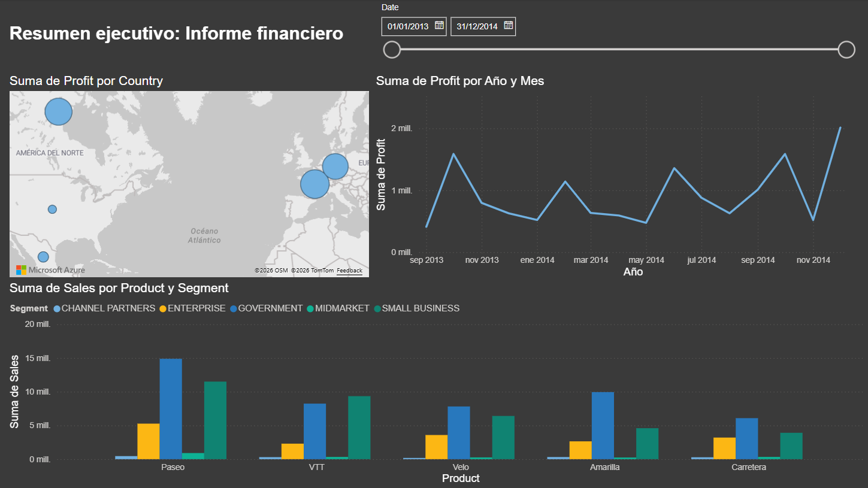Toggle Enterprise segment in legend

coord(192,308)
